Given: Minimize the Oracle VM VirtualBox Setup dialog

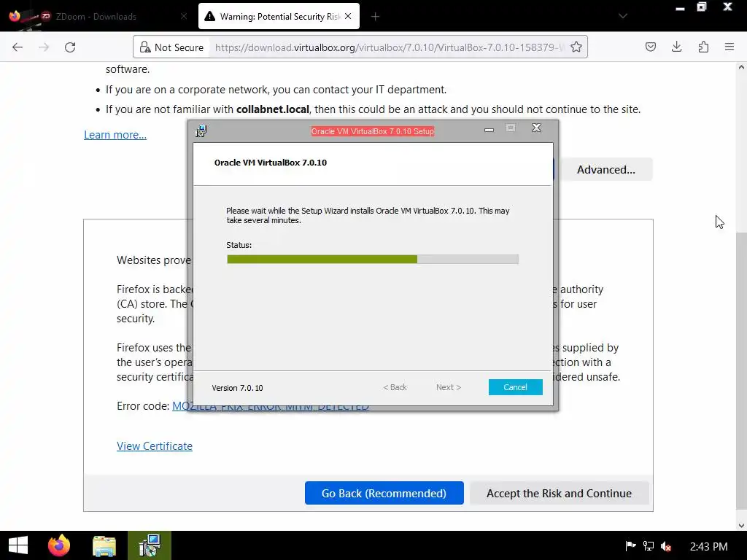Looking at the screenshot, I should pos(489,129).
